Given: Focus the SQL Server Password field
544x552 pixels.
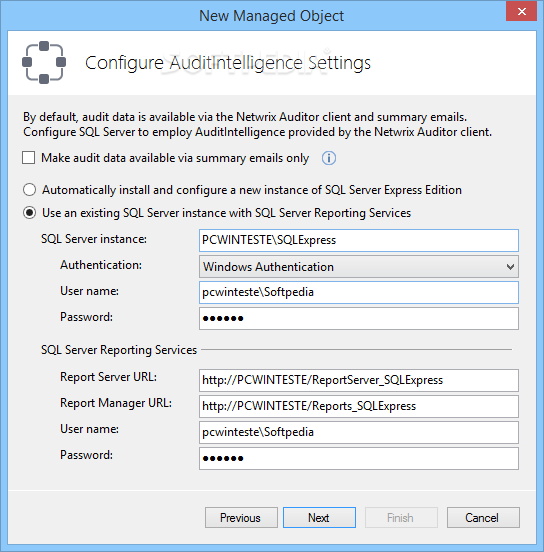Looking at the screenshot, I should pyautogui.click(x=359, y=319).
